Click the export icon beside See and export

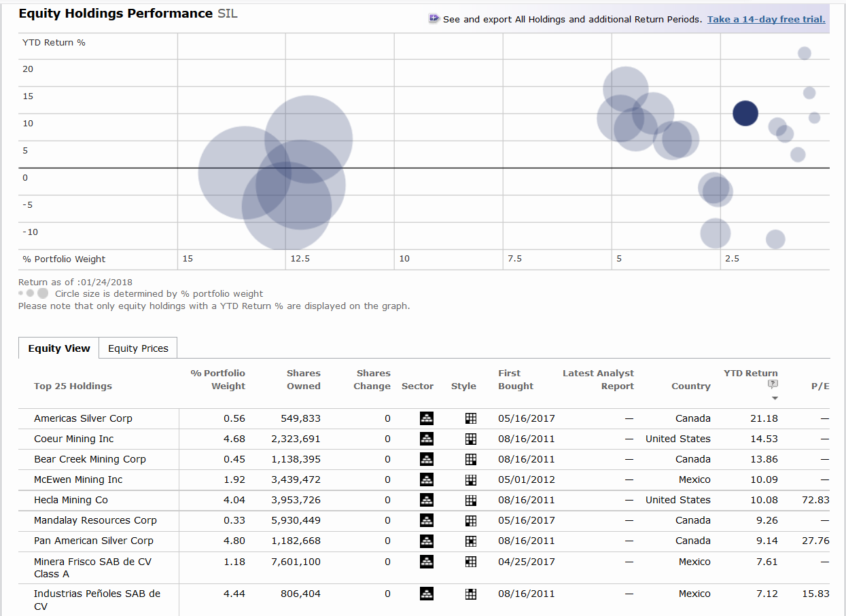point(434,19)
